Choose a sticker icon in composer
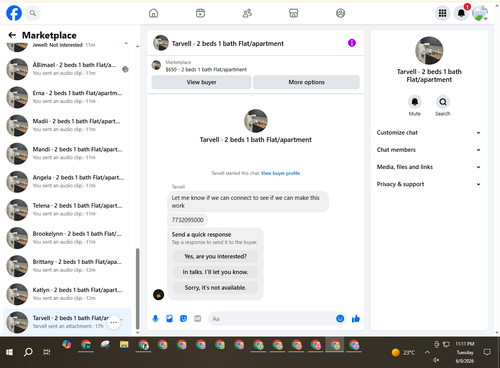Viewport: 500px width, 368px height. (183, 319)
